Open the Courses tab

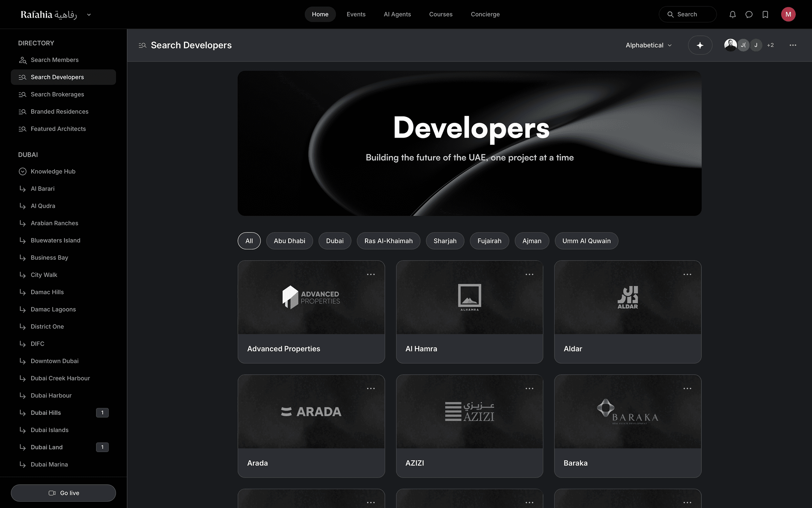click(x=441, y=14)
